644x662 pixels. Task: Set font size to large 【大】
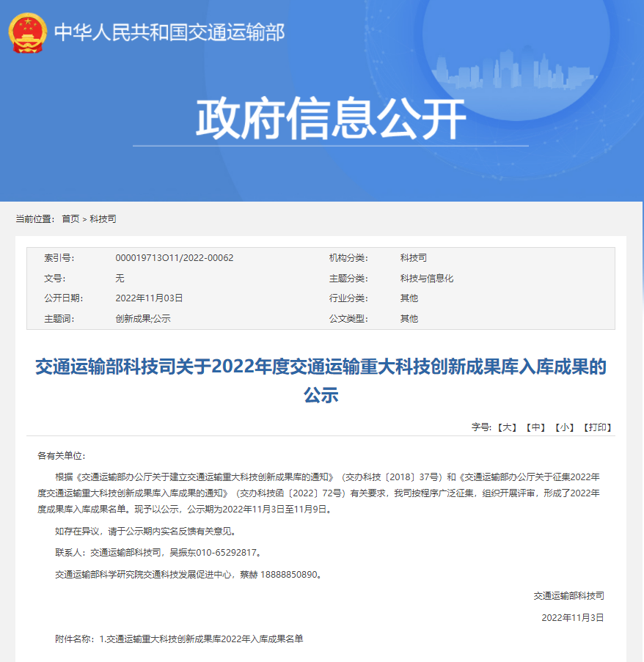click(x=507, y=427)
